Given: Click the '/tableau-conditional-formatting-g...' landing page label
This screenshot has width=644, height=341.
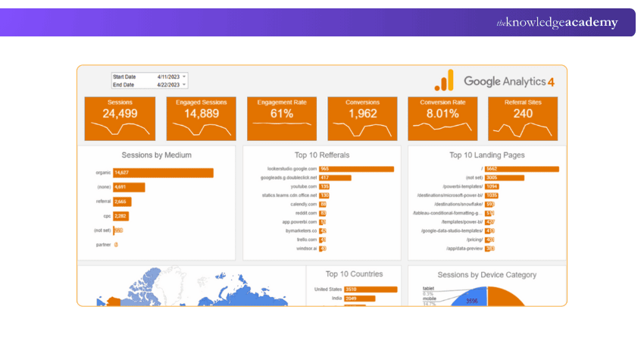Looking at the screenshot, I should 448,213.
